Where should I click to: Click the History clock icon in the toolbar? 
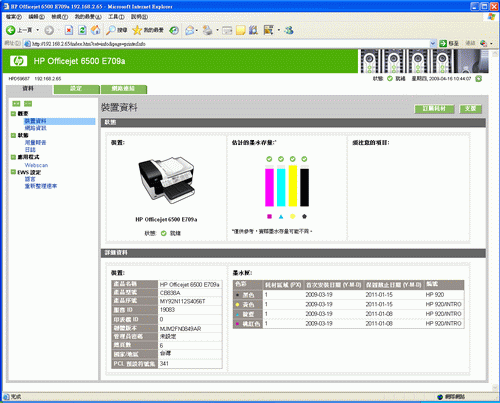pyautogui.click(x=174, y=30)
